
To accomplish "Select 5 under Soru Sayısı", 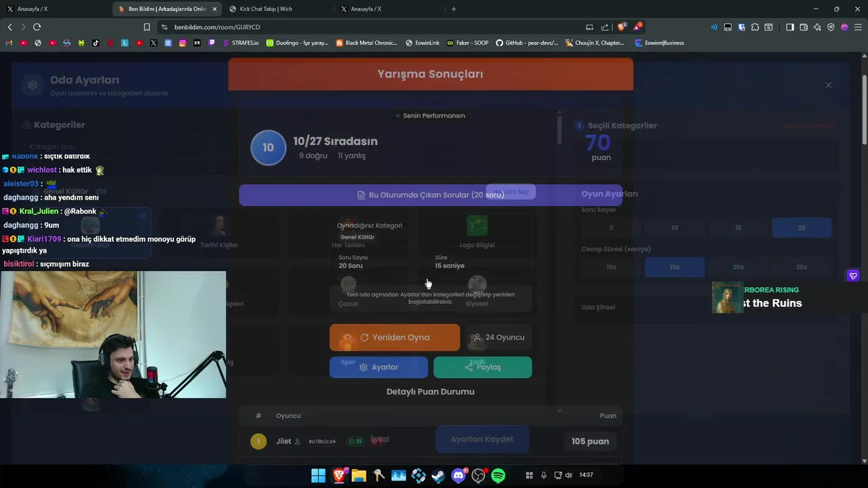I will click(x=611, y=228).
